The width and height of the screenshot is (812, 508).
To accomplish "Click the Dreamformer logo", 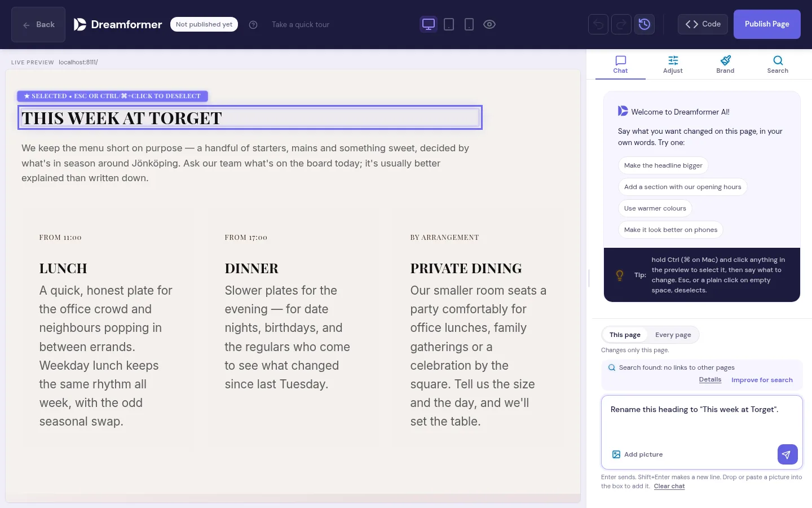I will pos(118,24).
